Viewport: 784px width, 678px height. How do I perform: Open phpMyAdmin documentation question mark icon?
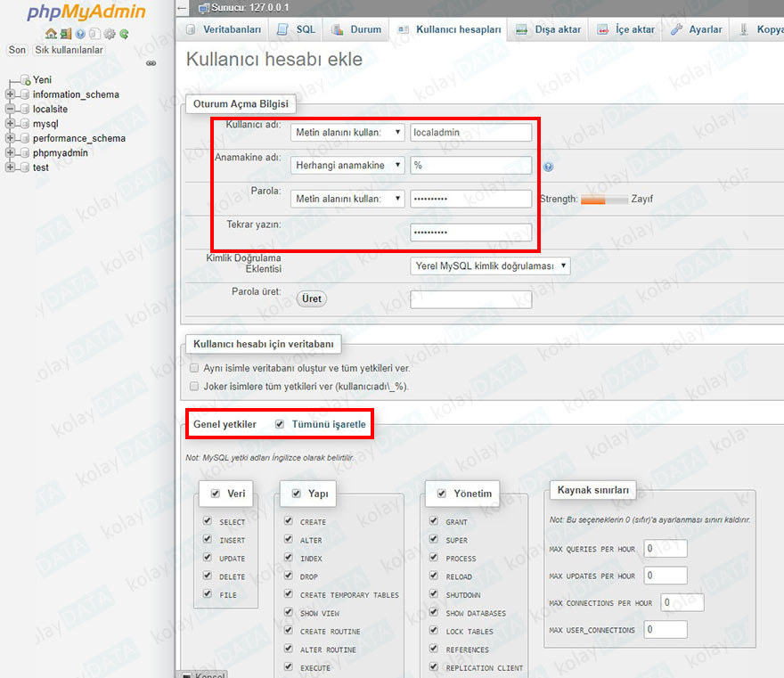click(x=80, y=34)
